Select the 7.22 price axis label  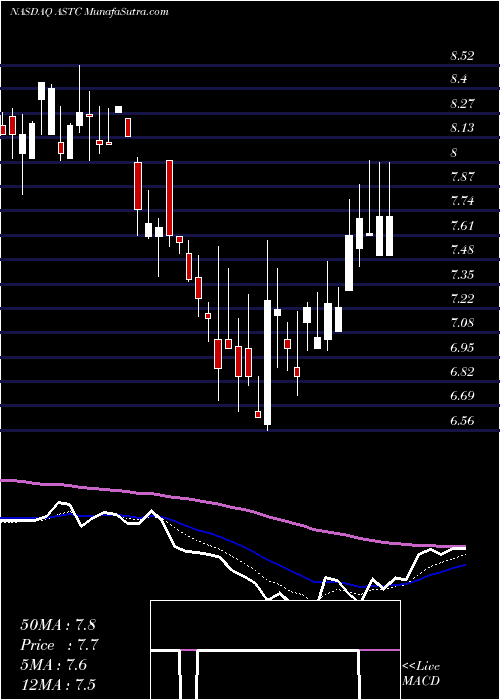[462, 298]
